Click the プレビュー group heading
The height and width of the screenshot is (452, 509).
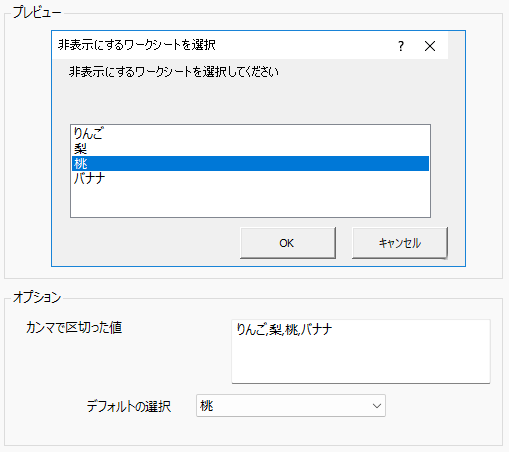[37, 13]
